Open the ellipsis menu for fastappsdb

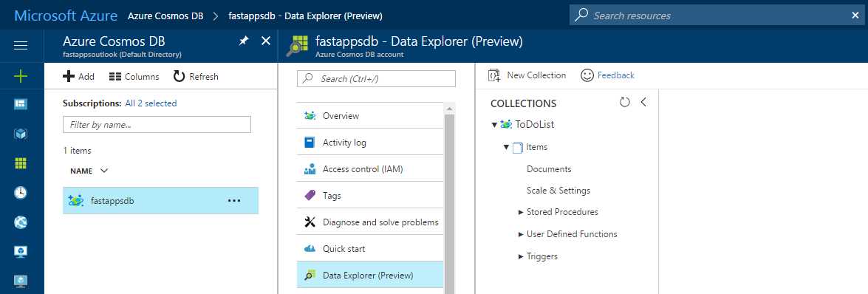(x=234, y=200)
